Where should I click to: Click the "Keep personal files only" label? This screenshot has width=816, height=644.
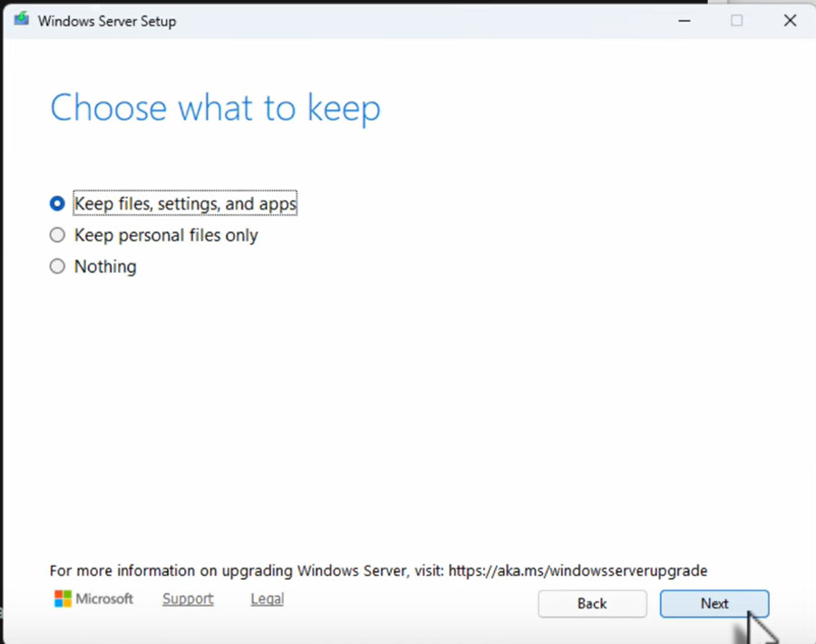pos(166,235)
